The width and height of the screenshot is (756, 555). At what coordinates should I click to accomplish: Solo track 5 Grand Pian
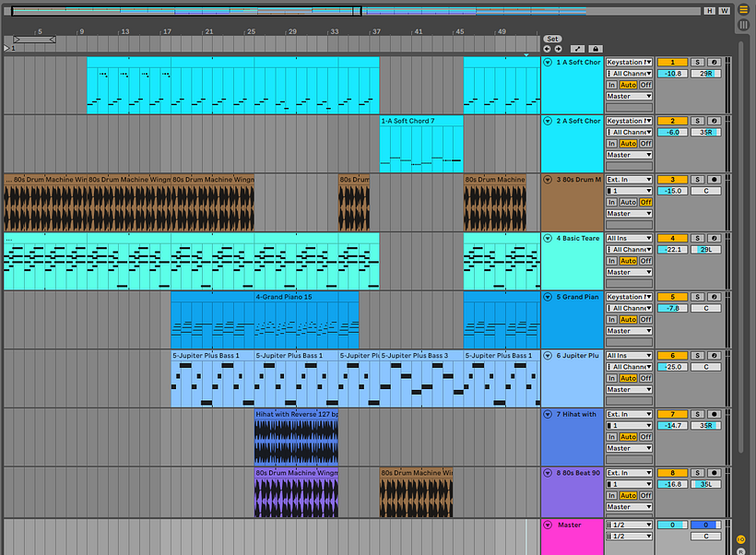(697, 297)
